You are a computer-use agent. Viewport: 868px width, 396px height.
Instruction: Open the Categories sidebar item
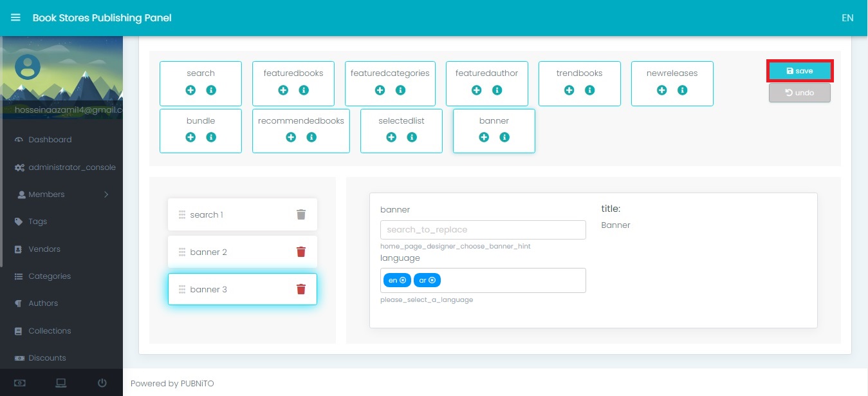50,276
